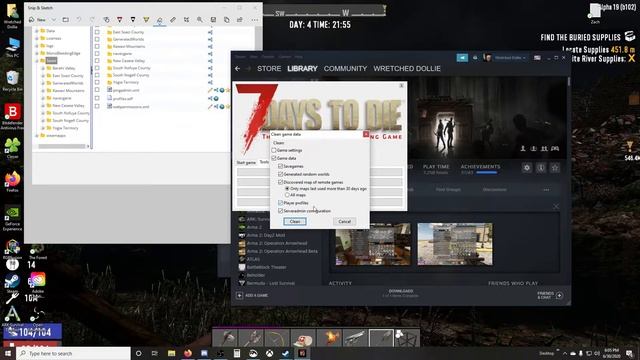The width and height of the screenshot is (640, 360).
Task: Click the Recycle Bin desktop icon
Action: tap(12, 80)
